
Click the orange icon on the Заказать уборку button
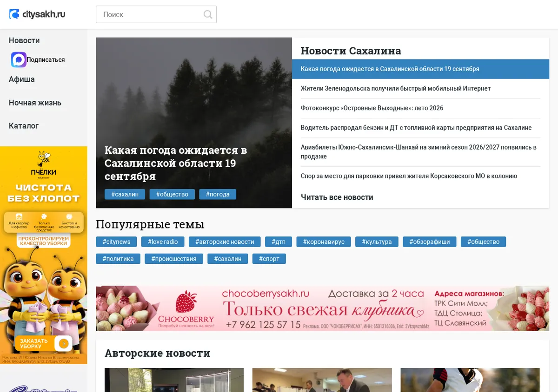64,344
